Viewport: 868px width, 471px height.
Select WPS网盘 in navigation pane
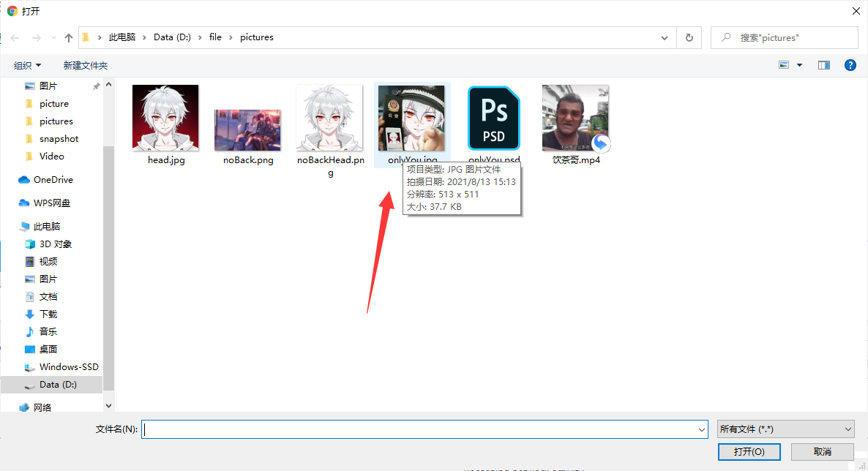pos(51,203)
